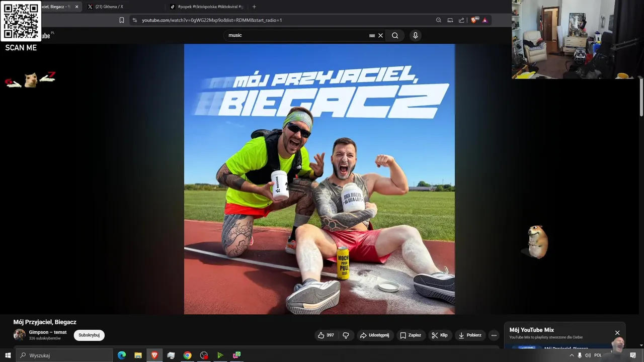The width and height of the screenshot is (644, 362).
Task: View site information icon in address bar
Action: (x=134, y=20)
